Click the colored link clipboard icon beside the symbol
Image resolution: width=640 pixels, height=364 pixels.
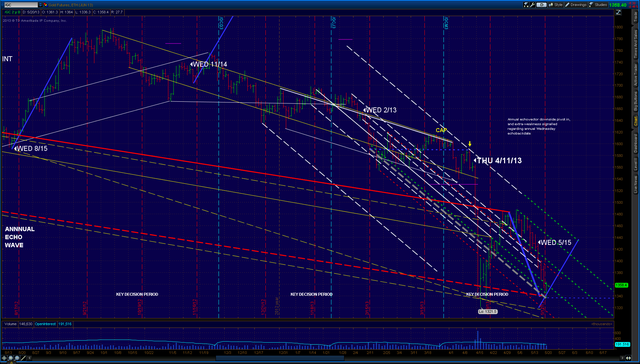[x=46, y=5]
